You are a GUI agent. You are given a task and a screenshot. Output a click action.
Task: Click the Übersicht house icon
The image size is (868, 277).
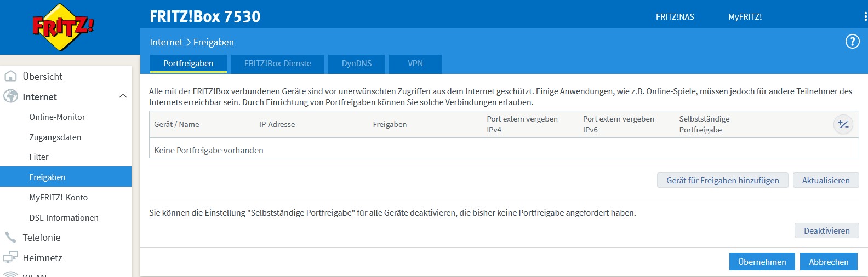(x=10, y=77)
